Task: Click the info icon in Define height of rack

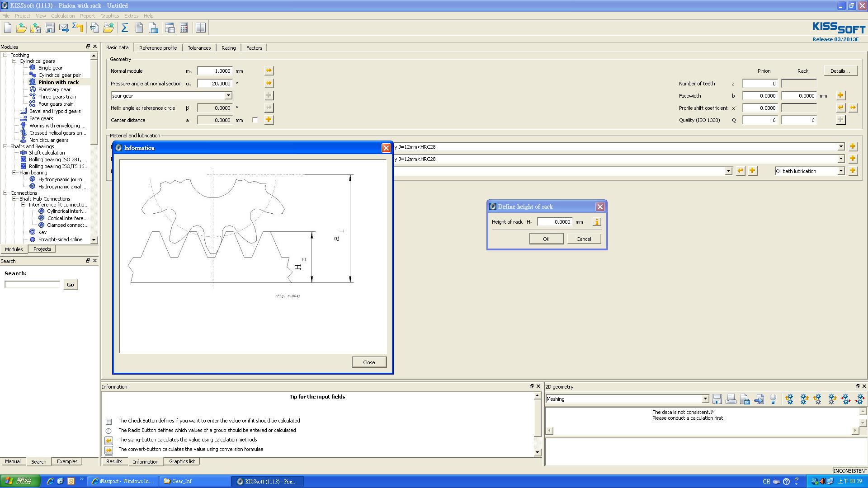Action: point(597,222)
